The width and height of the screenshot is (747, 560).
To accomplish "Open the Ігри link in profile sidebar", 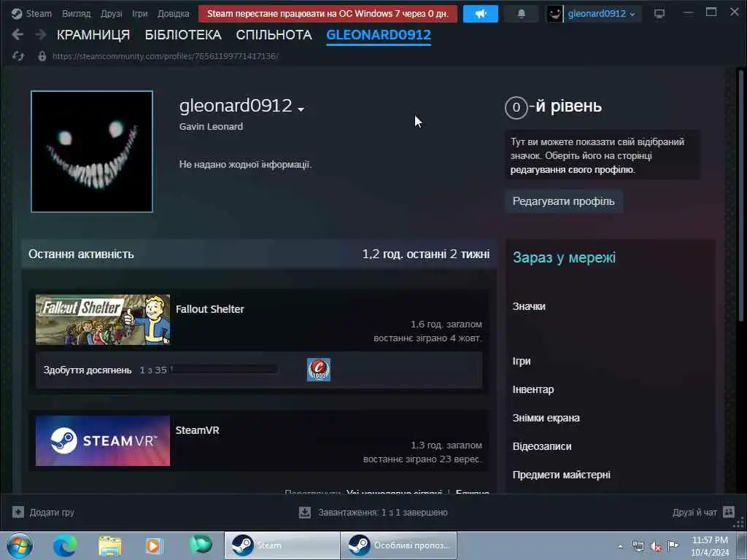I will (521, 361).
